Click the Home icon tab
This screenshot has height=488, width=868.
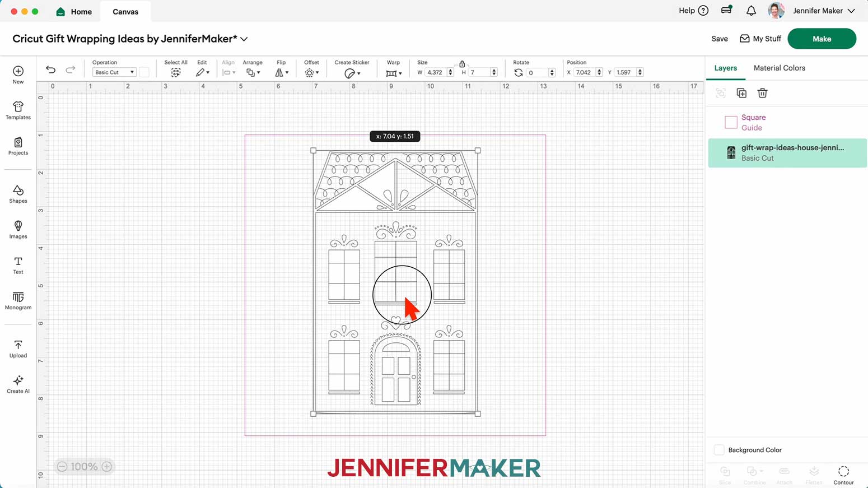(x=74, y=12)
